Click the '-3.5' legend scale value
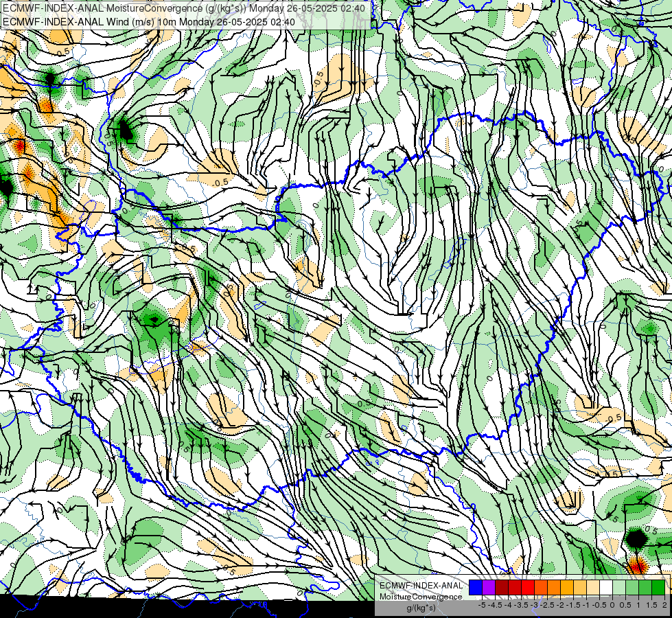The width and height of the screenshot is (672, 618). tap(521, 605)
